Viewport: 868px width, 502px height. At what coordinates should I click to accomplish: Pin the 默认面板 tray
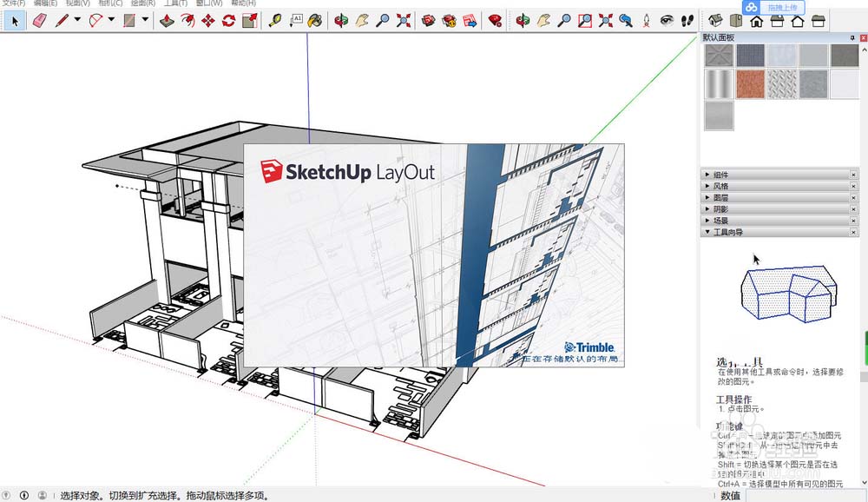pyautogui.click(x=852, y=37)
